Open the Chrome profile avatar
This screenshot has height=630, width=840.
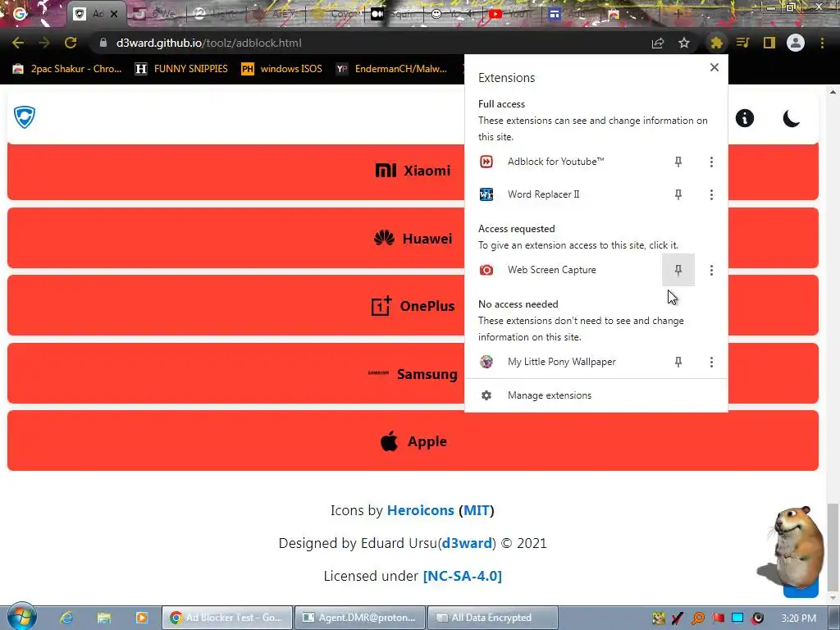point(796,43)
